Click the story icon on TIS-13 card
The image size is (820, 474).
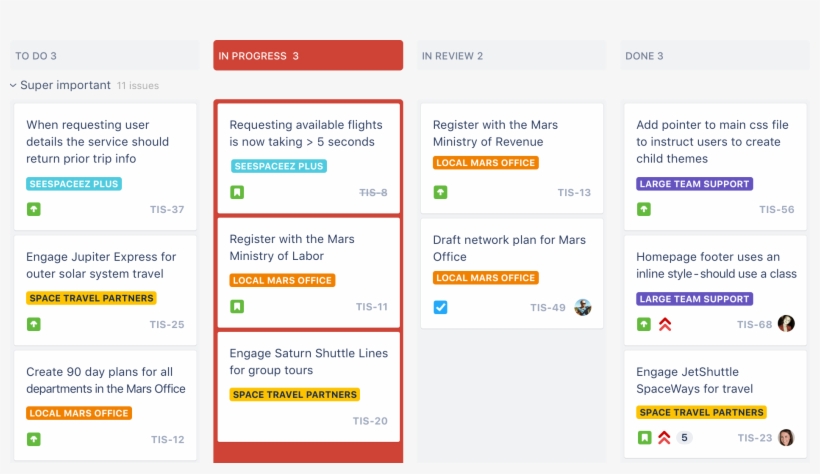click(x=440, y=192)
